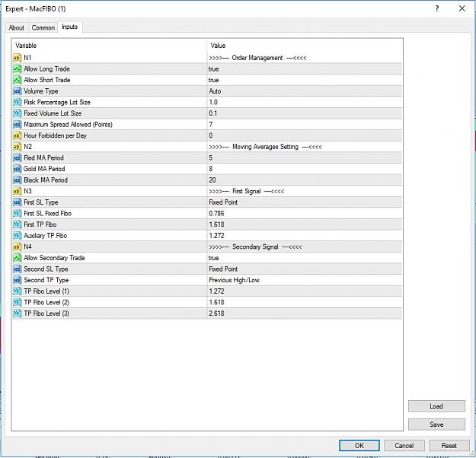This screenshot has width=476, height=458.
Task: Toggle the Allow Short Trade true value
Action: pos(305,80)
